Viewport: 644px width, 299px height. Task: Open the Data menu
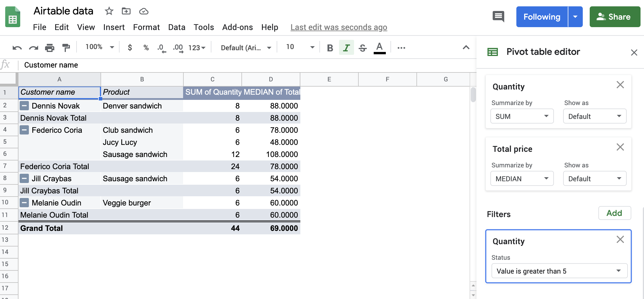pos(177,27)
